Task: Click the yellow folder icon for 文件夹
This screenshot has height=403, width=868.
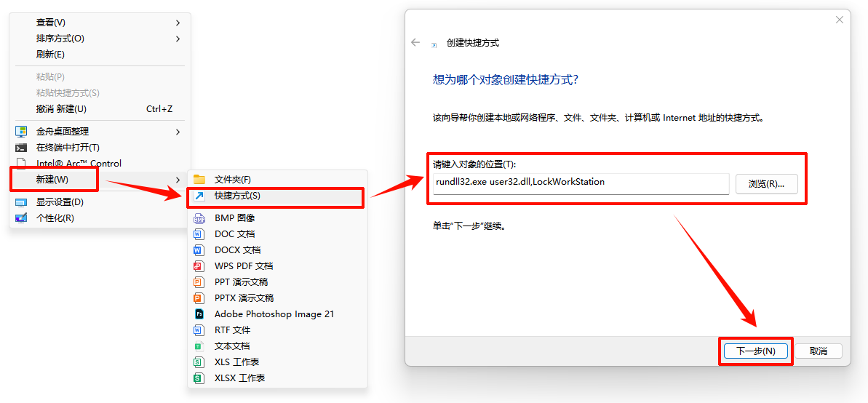Action: (x=199, y=180)
